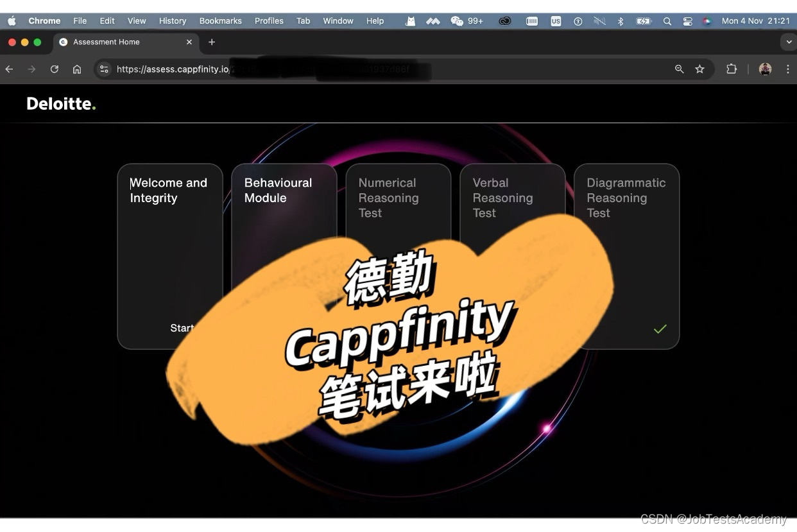Viewport: 797px width, 532px height.
Task: Open the File menu
Action: (80, 21)
